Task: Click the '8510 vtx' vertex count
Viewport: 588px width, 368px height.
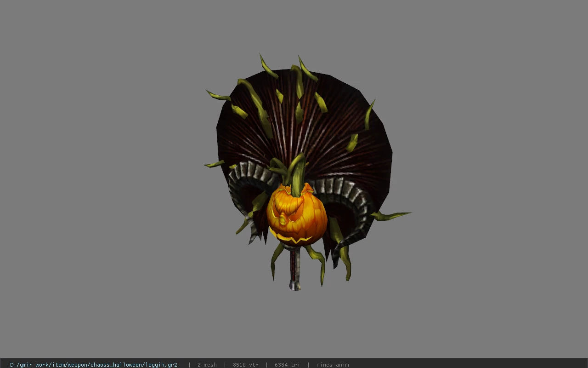Action: point(246,365)
